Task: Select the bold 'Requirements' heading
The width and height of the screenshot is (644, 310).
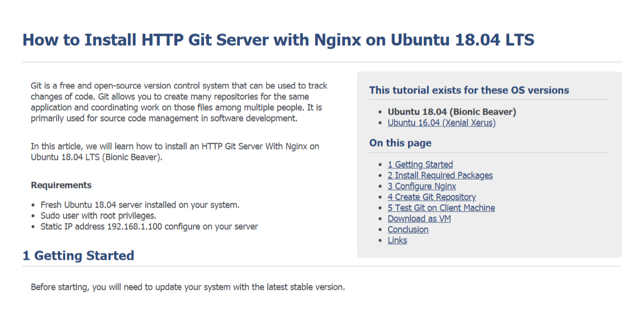Action: (x=61, y=185)
